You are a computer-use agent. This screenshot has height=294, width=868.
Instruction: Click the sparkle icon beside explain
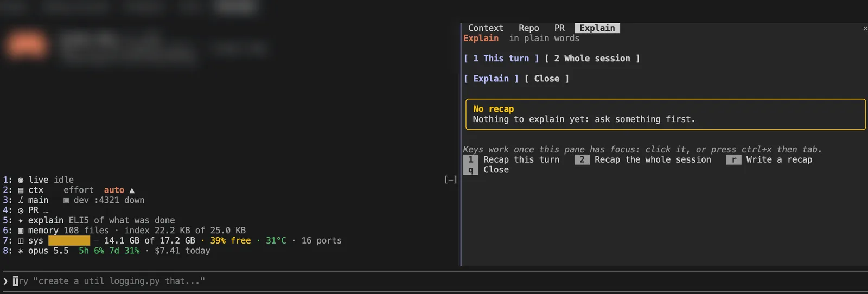tap(21, 221)
